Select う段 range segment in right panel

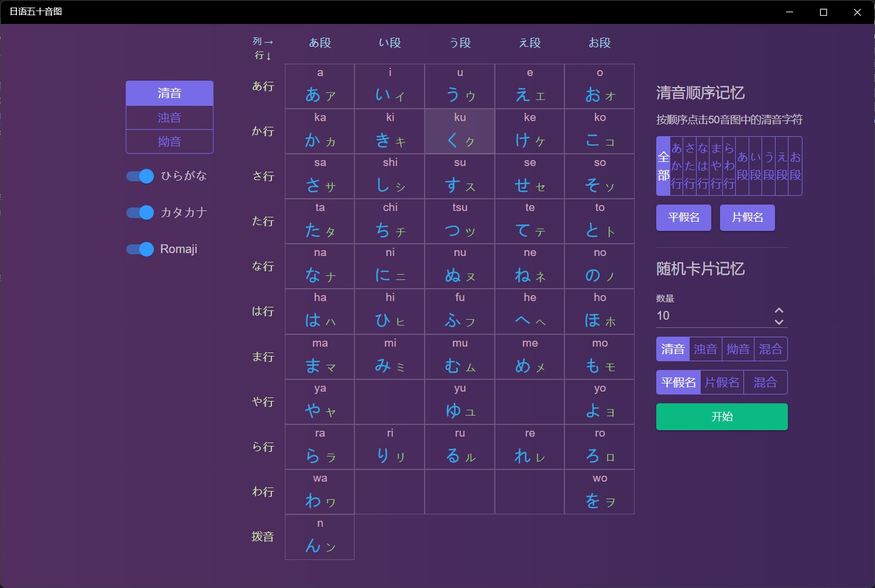pyautogui.click(x=769, y=166)
